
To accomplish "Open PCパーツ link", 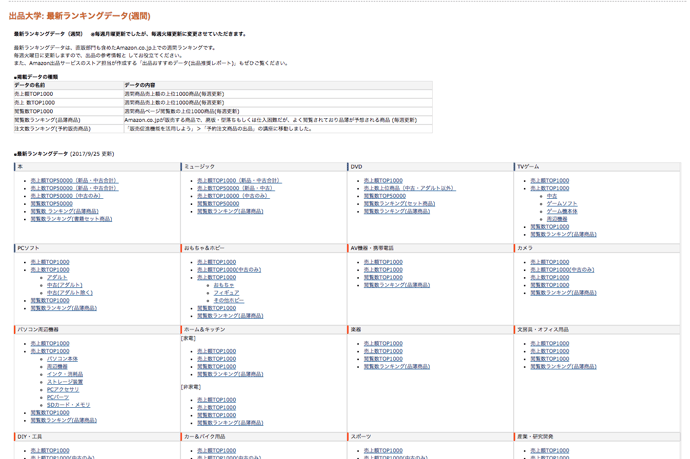I will click(59, 397).
